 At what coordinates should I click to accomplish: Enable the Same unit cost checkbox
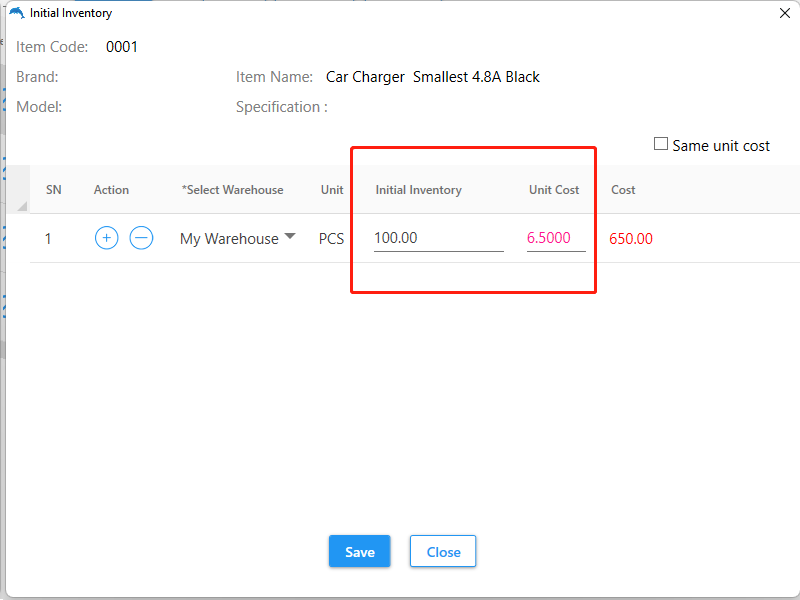point(661,144)
